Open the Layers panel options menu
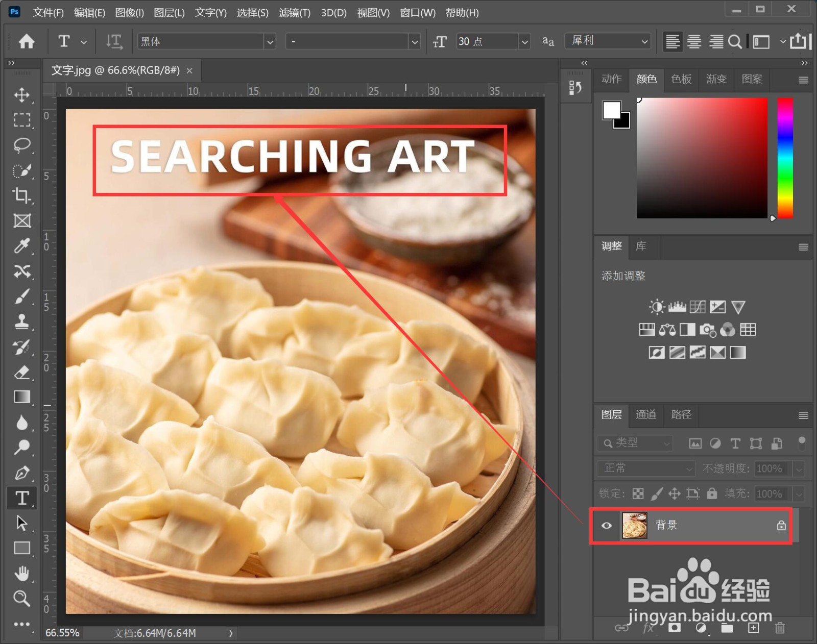 coord(803,415)
